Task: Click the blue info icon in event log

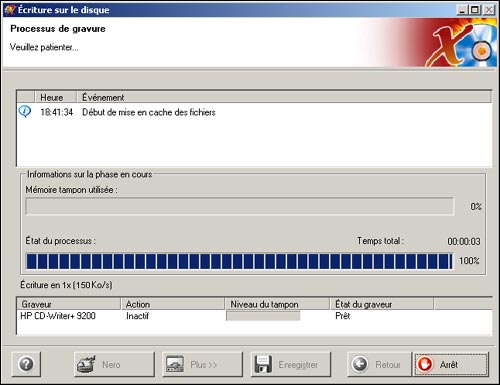Action: click(x=25, y=111)
